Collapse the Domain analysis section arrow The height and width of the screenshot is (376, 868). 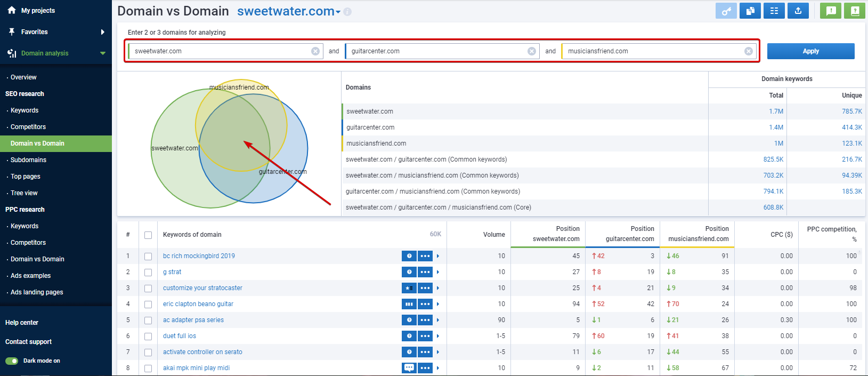coord(103,53)
